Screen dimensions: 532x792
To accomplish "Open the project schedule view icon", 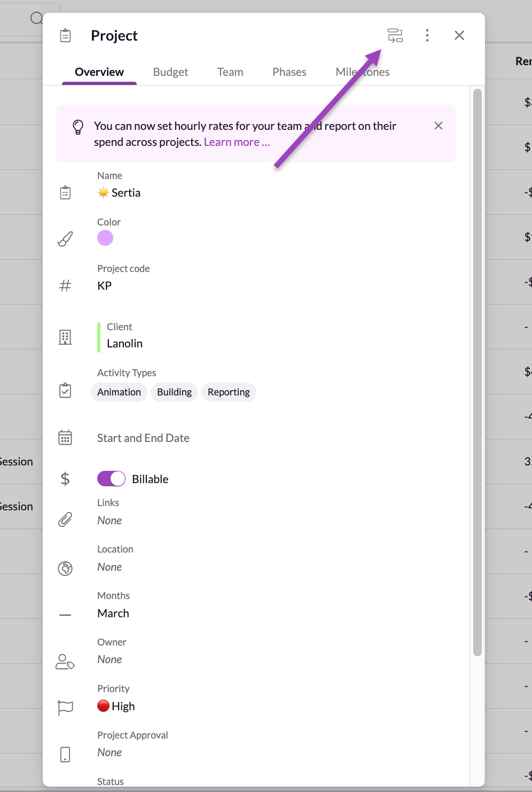I will [395, 36].
